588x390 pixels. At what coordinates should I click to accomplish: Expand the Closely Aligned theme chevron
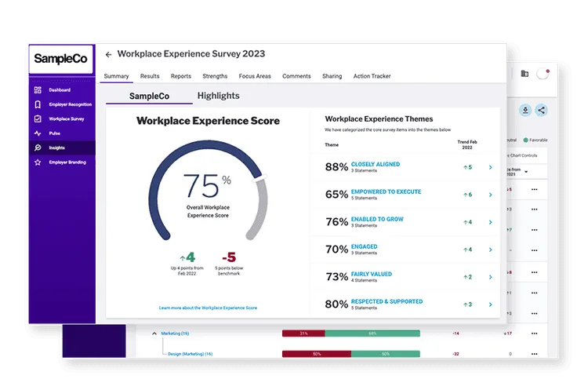coord(490,167)
